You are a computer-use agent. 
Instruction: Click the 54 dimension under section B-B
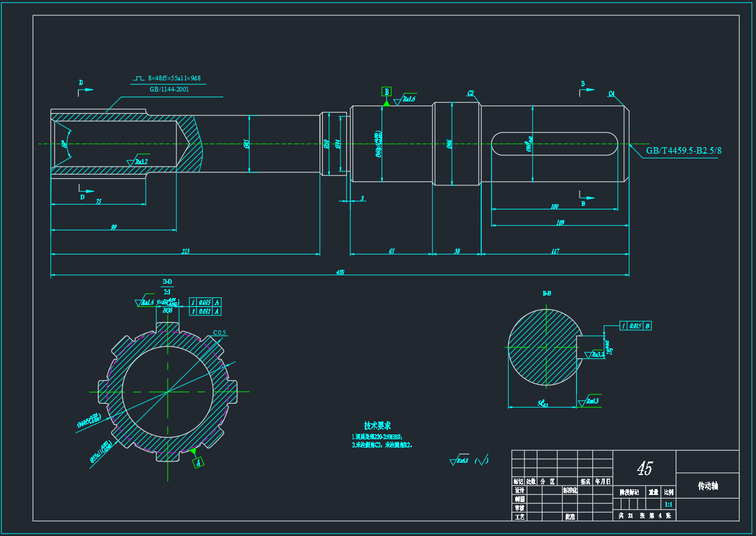(543, 403)
